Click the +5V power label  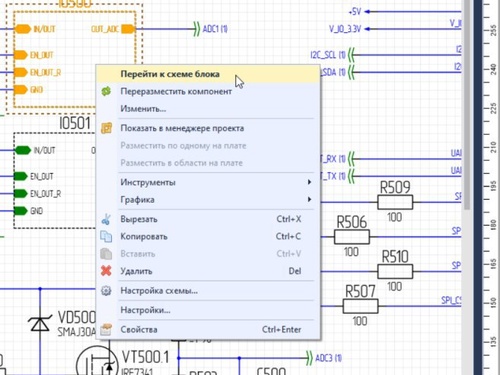pos(354,12)
